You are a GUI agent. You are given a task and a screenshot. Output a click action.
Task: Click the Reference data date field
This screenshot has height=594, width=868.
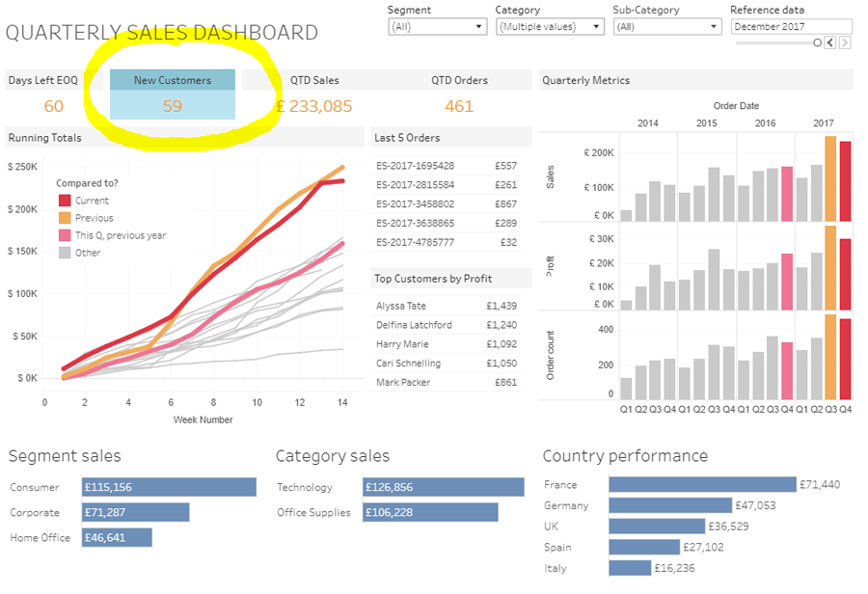(791, 27)
